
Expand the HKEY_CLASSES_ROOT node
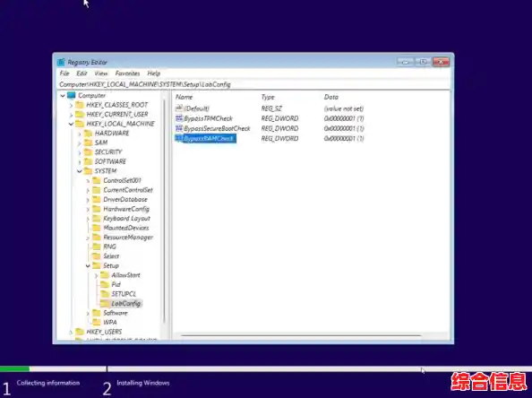71,105
